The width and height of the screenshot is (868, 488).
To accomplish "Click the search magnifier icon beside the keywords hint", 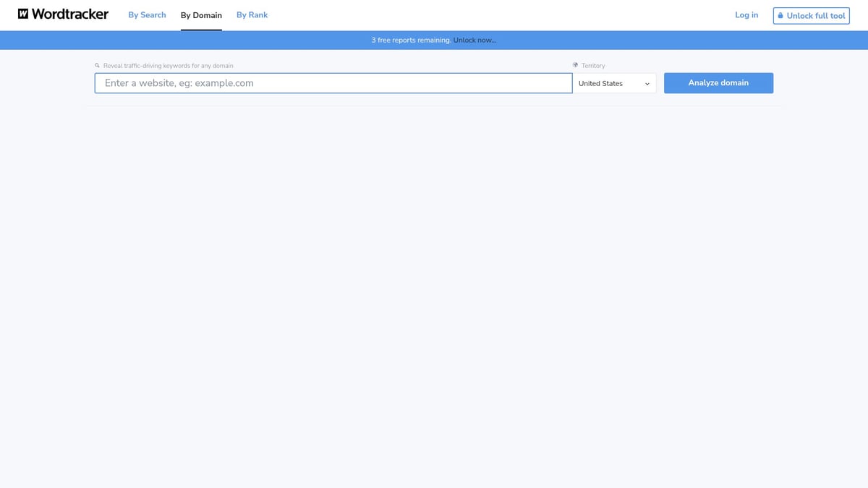I will point(97,65).
